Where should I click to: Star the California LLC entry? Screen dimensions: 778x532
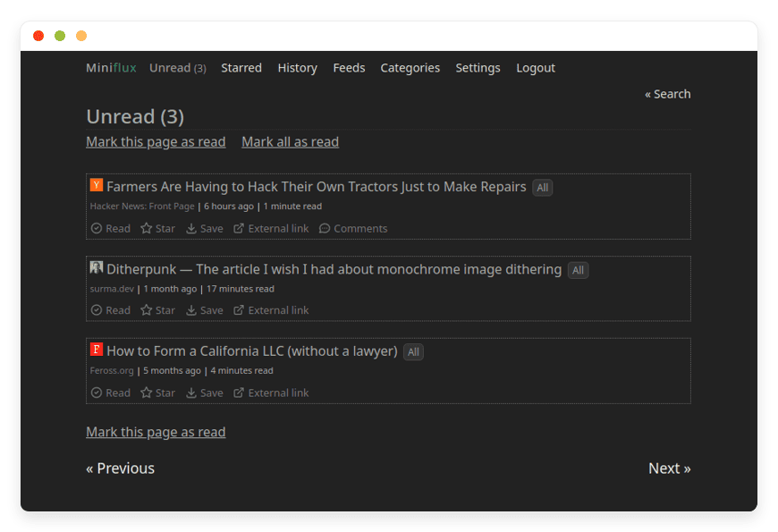pos(157,393)
